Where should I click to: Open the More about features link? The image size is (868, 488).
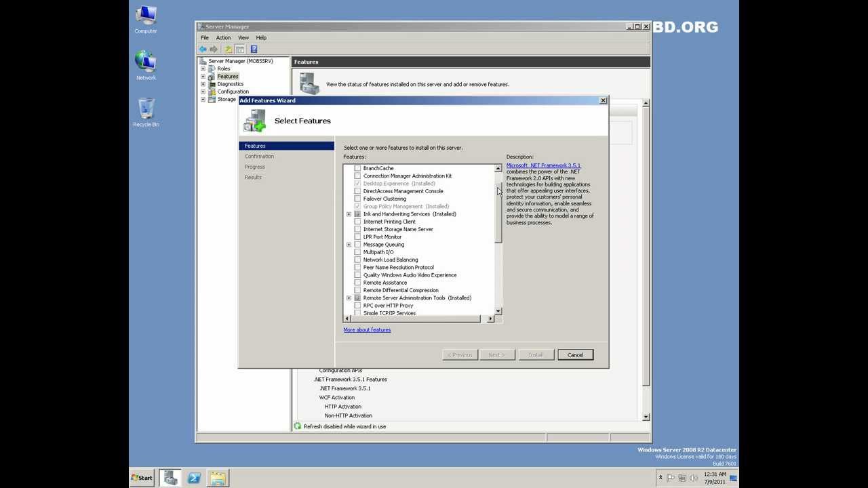click(367, 330)
